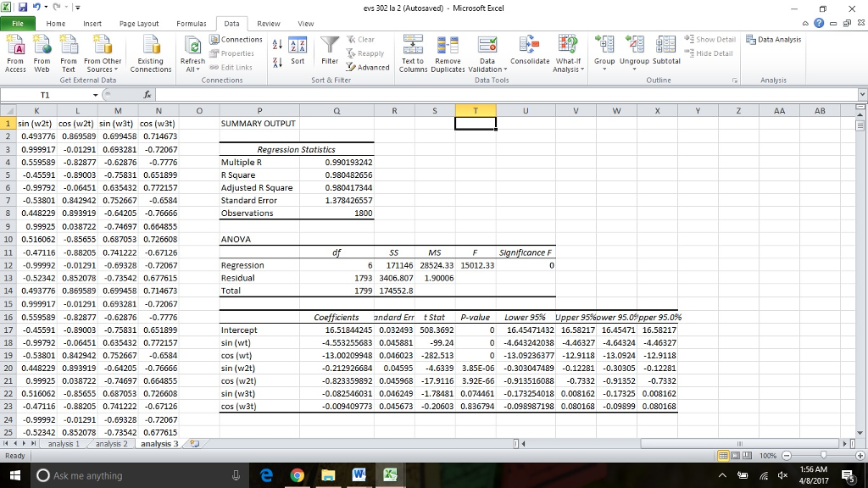Click the Subtotal icon in Outline
Image resolution: width=868 pixels, height=488 pixels.
coord(666,46)
